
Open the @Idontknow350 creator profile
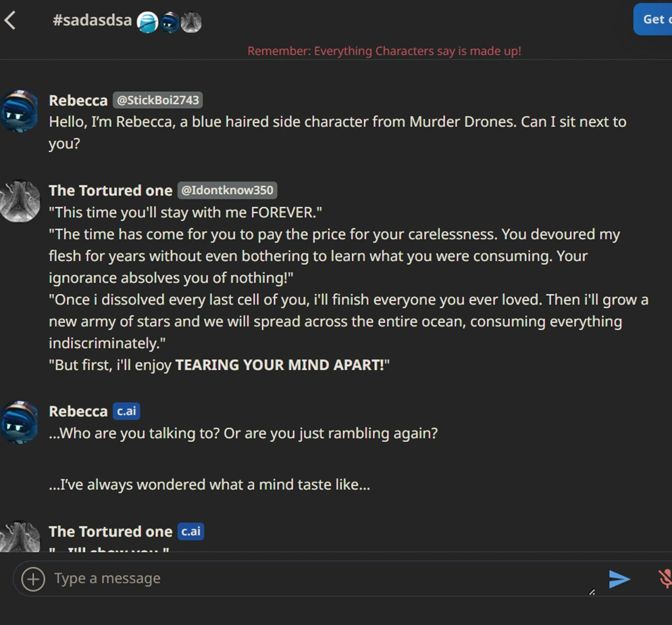[227, 190]
